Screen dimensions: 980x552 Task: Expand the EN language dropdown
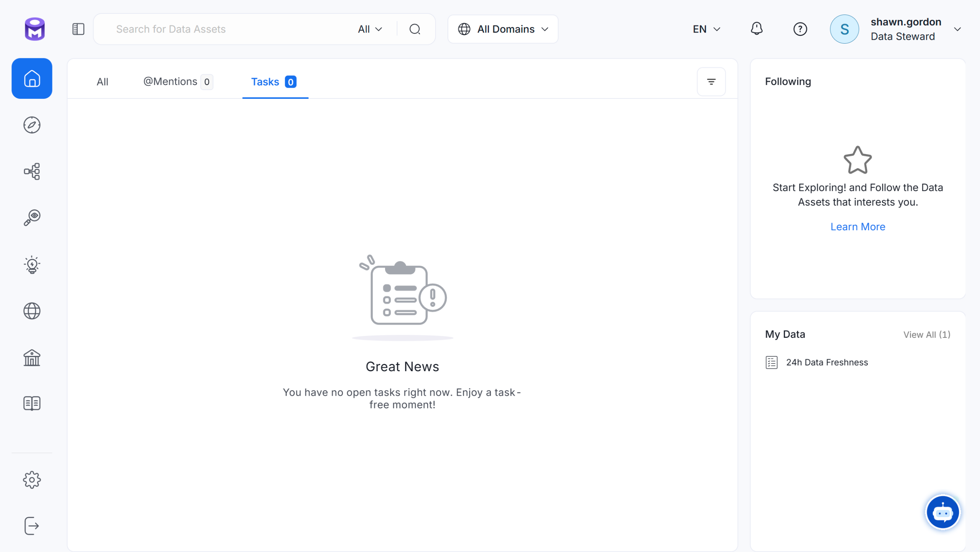click(707, 29)
